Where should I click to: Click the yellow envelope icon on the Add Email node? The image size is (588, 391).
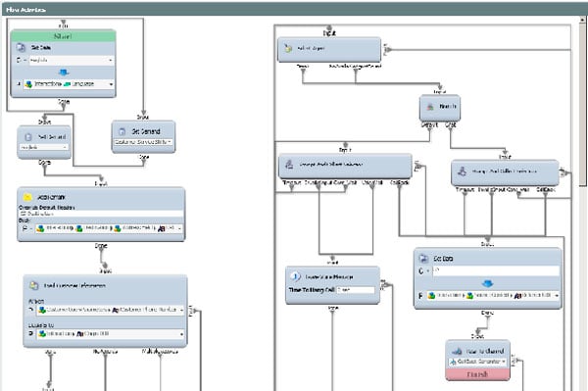(x=27, y=197)
